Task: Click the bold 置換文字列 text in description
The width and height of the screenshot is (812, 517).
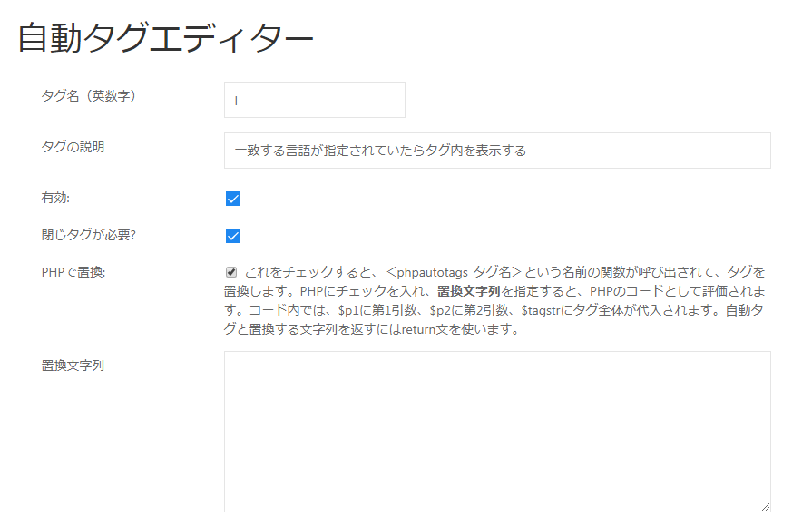Action: [469, 291]
